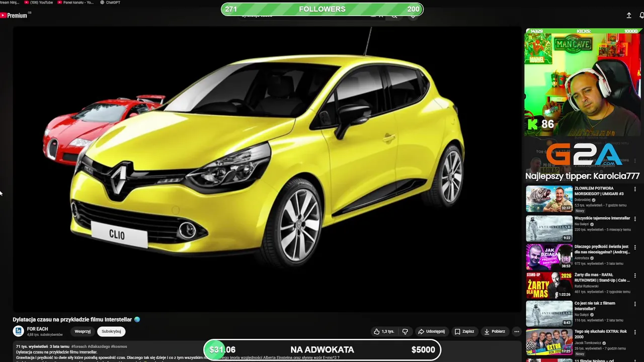Screen dimensions: 644x362
Task: Open menu for Tego się słuchało EXTRA video
Action: (x=635, y=332)
